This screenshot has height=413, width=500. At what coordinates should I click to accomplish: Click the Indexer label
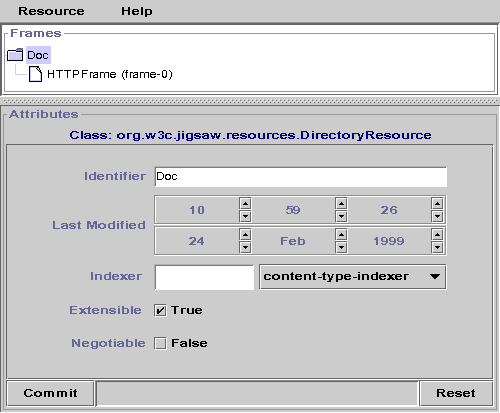(x=116, y=276)
